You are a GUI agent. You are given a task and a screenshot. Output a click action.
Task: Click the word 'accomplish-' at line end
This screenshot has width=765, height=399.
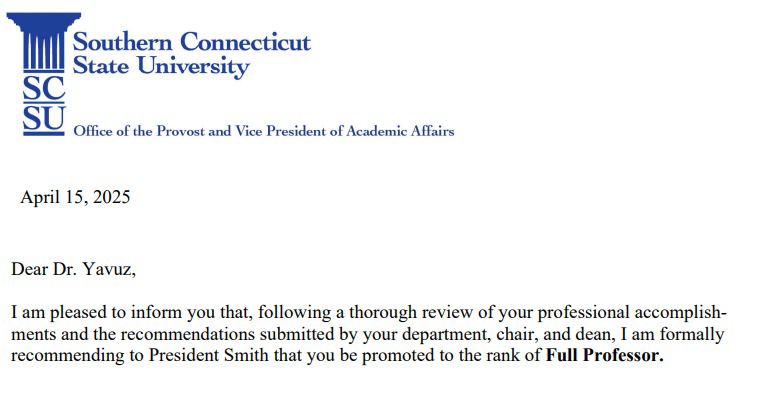681,312
